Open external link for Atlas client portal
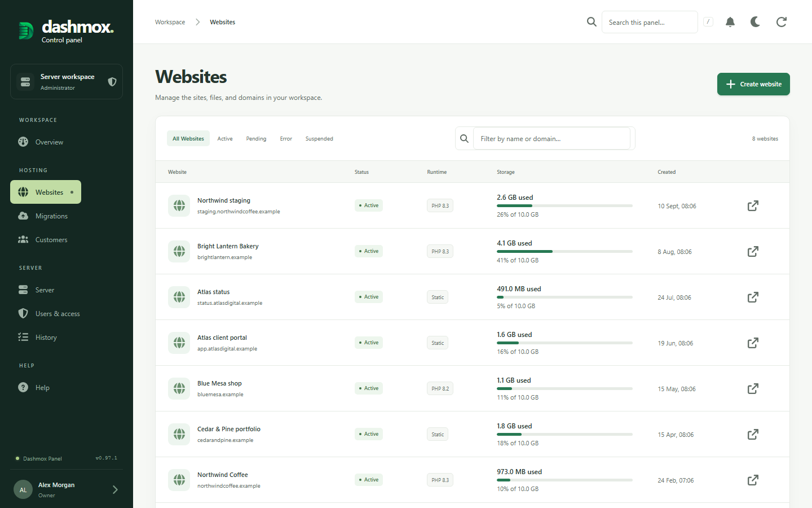Viewport: 812px width, 508px height. pyautogui.click(x=753, y=343)
